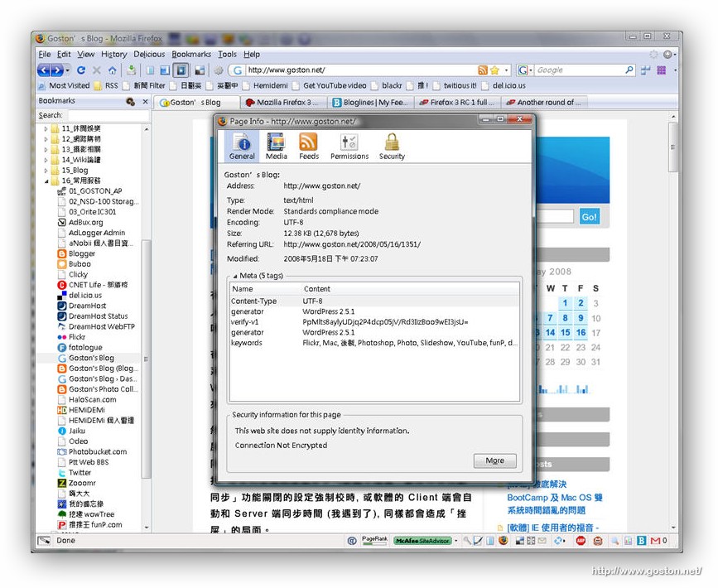Open the File menu
Viewport: 718px width, 588px height.
pos(45,54)
